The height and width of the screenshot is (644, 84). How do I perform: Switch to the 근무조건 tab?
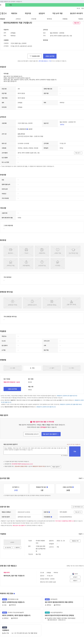pyautogui.click(x=18, y=19)
